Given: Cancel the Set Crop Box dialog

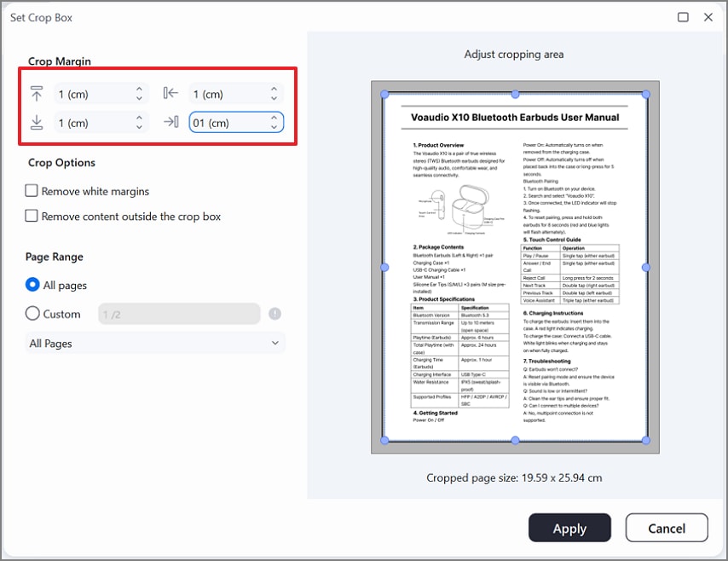Looking at the screenshot, I should [x=667, y=528].
